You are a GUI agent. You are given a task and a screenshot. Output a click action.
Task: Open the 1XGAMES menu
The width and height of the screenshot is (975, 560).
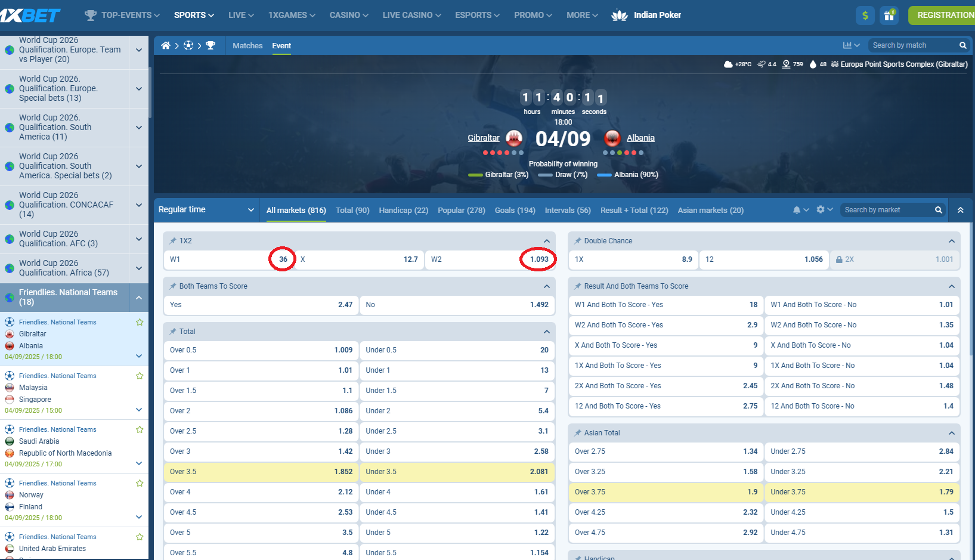[x=292, y=15]
